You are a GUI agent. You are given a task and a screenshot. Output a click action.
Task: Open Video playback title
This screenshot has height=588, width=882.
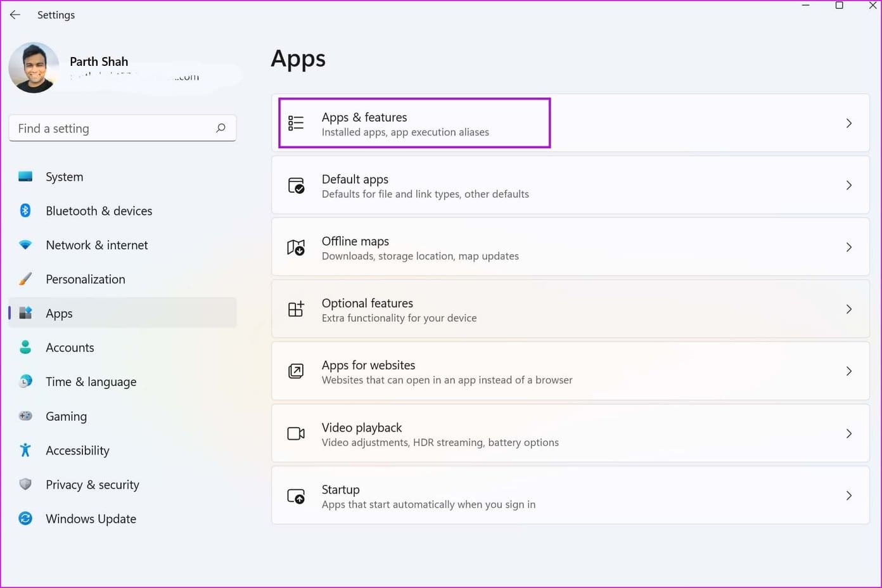coord(362,428)
